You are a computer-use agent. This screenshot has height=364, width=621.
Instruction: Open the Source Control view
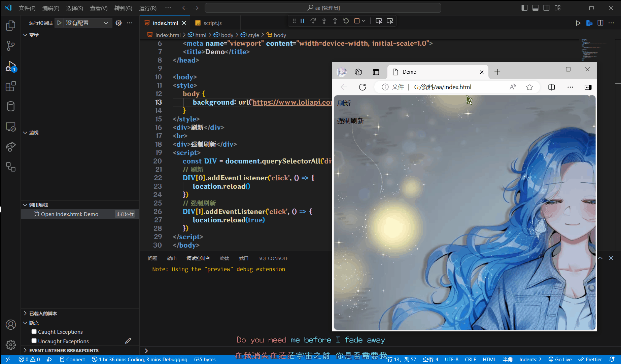click(11, 46)
